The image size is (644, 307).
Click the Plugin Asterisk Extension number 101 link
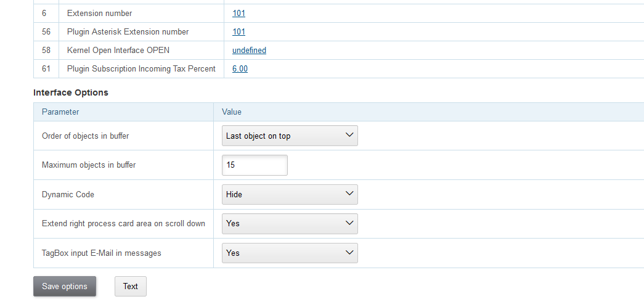point(238,31)
